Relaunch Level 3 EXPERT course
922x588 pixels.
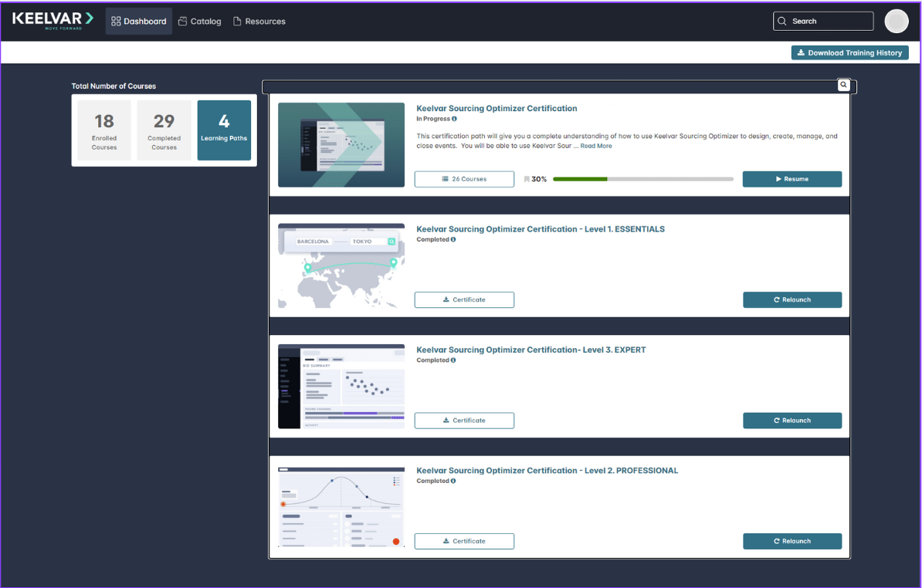point(792,421)
